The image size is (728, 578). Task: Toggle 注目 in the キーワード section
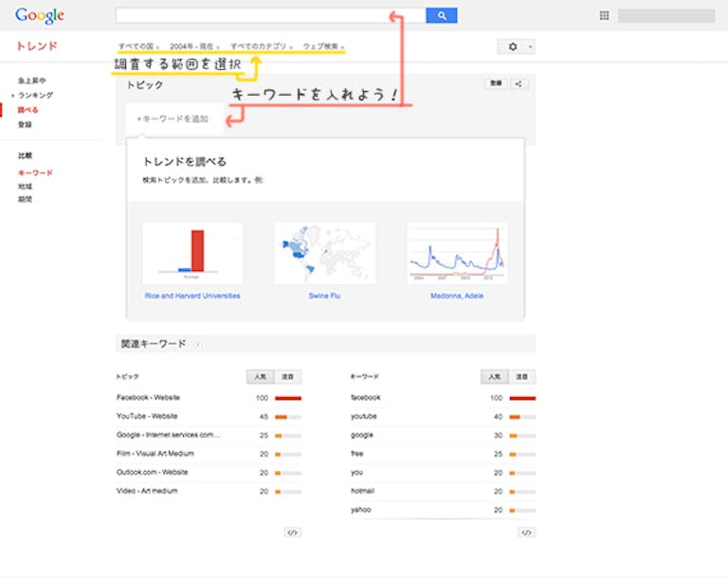(522, 376)
